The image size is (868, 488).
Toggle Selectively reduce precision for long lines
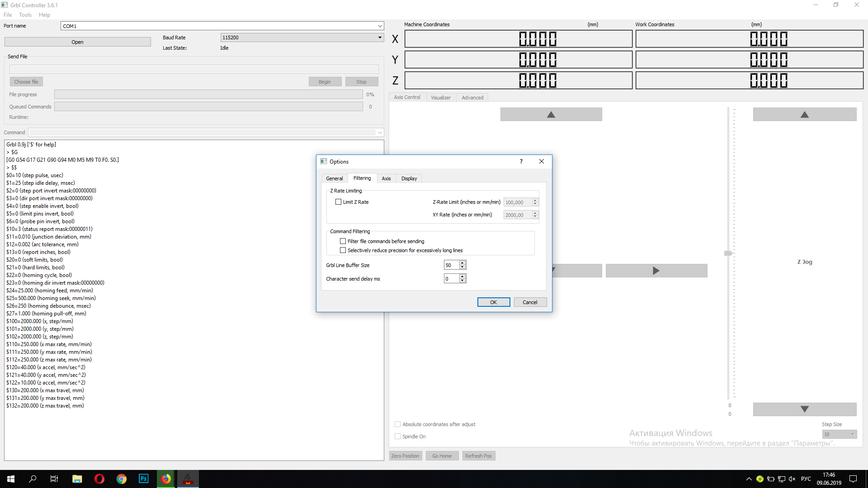pyautogui.click(x=343, y=250)
